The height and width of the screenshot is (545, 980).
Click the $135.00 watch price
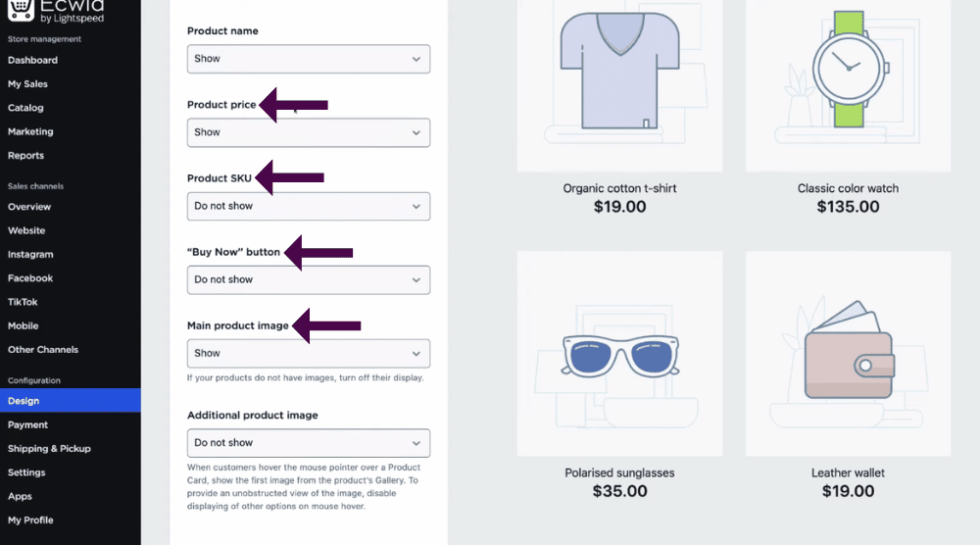tap(848, 207)
